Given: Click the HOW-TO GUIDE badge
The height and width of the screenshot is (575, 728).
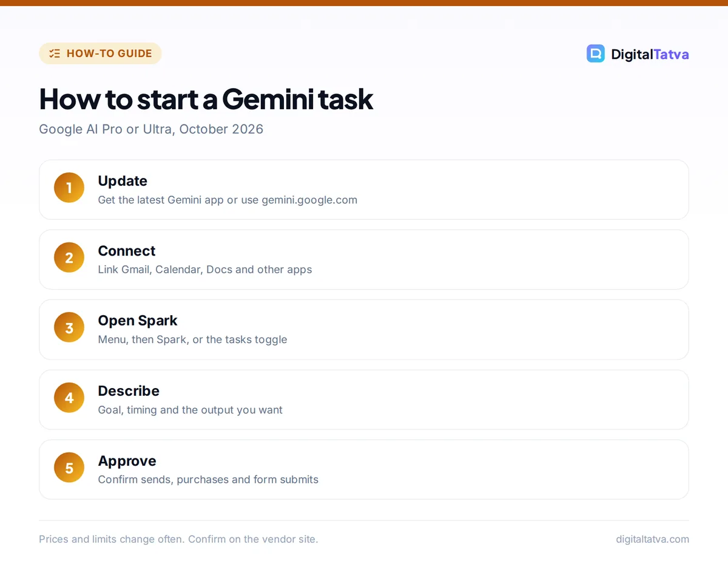Looking at the screenshot, I should 100,53.
